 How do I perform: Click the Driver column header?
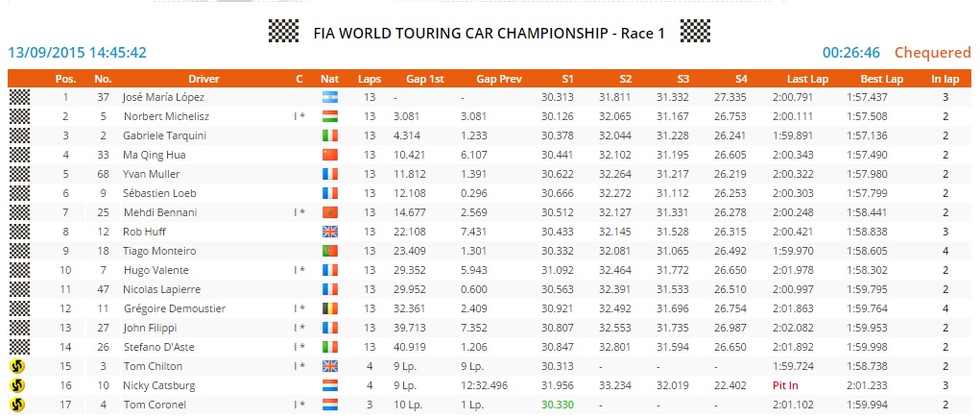pyautogui.click(x=203, y=78)
